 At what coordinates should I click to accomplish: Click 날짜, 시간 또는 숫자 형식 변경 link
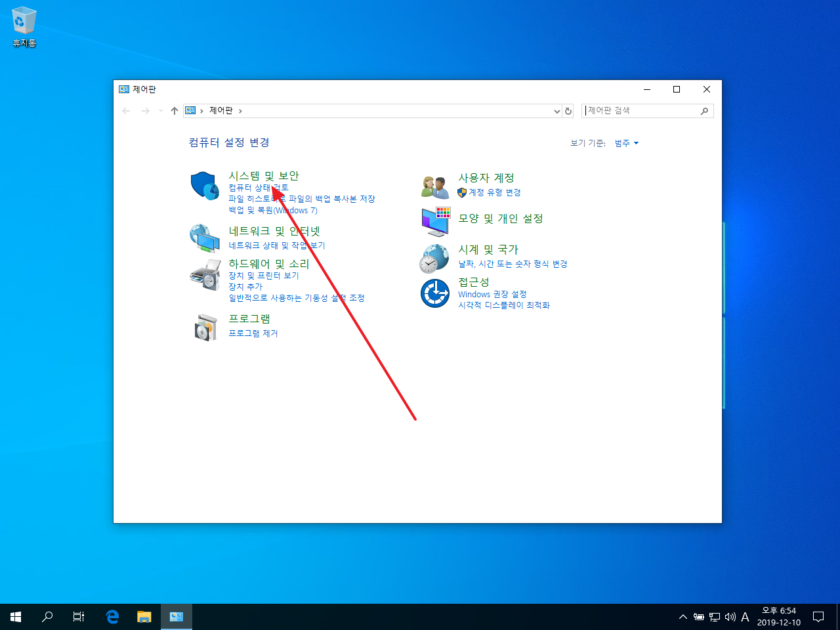point(513,264)
